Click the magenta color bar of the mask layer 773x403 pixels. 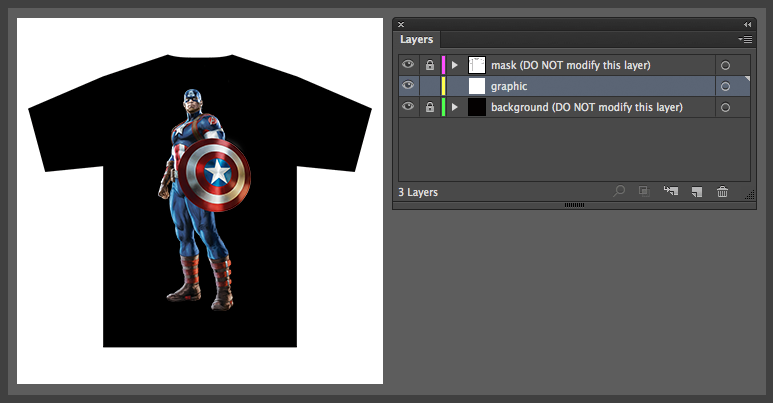click(443, 65)
